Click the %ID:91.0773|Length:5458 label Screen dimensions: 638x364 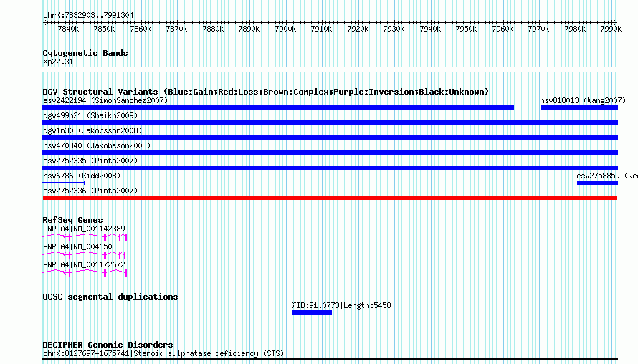point(341,305)
